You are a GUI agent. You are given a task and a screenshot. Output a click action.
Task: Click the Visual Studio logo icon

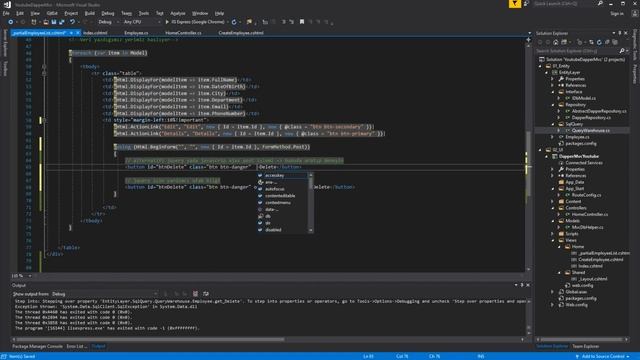point(7,4)
